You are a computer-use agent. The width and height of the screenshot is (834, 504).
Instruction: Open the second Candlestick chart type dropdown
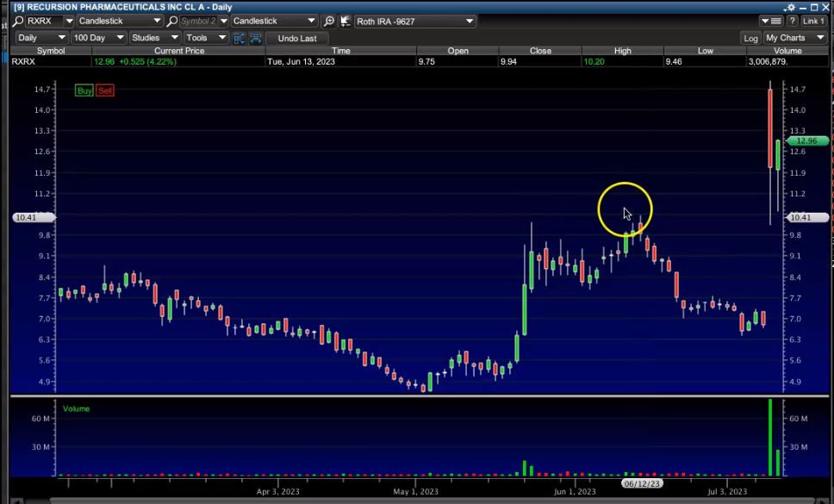coord(274,22)
